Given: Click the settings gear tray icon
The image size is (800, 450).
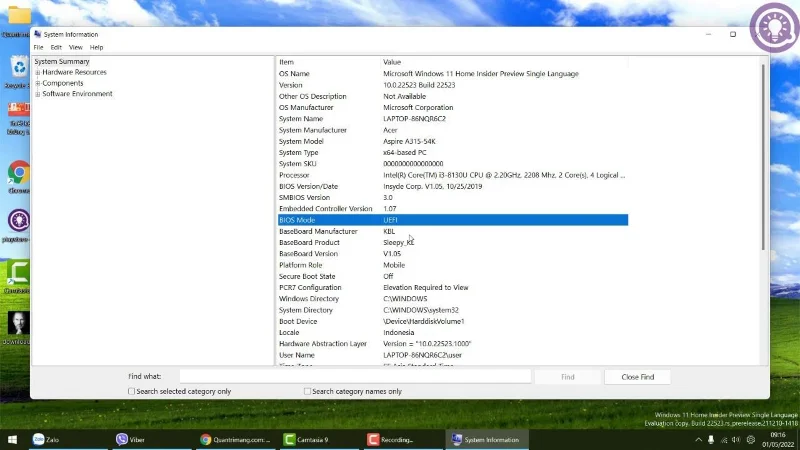Looking at the screenshot, I should (751, 440).
